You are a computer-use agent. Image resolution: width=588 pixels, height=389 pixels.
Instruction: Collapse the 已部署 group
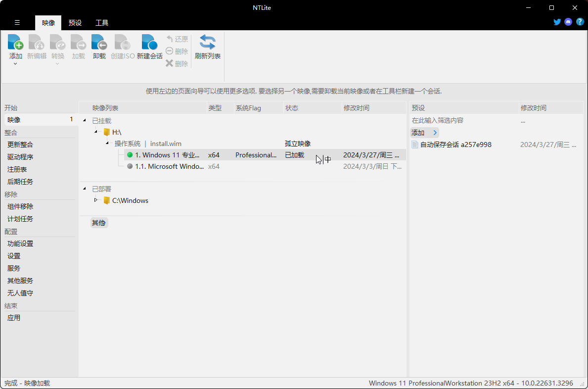[x=85, y=189]
